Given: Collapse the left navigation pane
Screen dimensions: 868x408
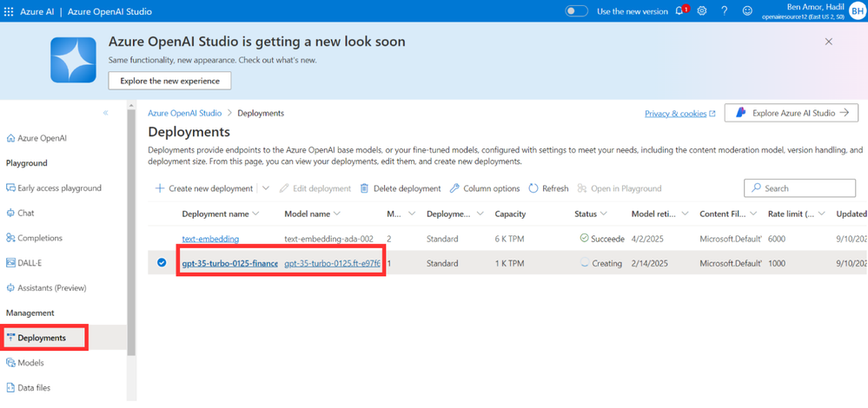Looking at the screenshot, I should 106,113.
